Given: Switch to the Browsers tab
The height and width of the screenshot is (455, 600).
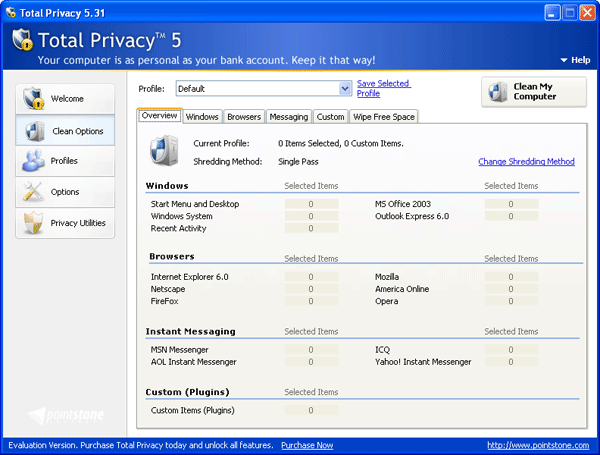Looking at the screenshot, I should 244,117.
